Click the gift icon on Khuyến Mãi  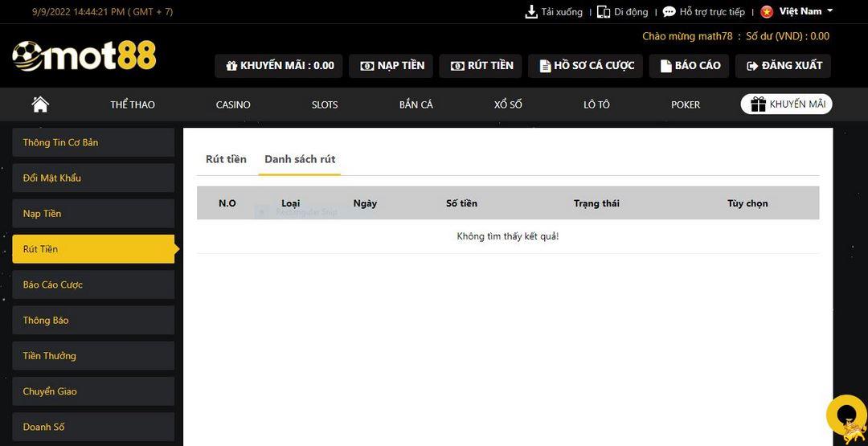click(x=757, y=104)
